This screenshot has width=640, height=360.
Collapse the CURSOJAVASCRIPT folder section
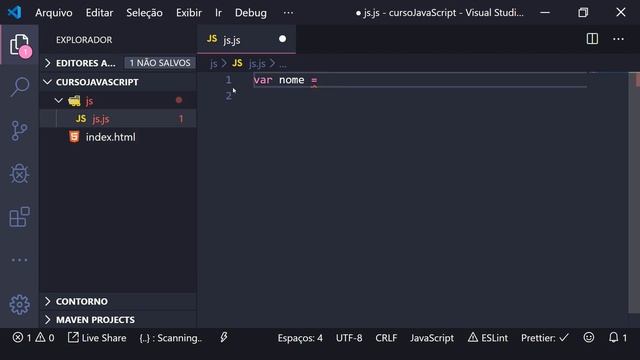[118, 82]
